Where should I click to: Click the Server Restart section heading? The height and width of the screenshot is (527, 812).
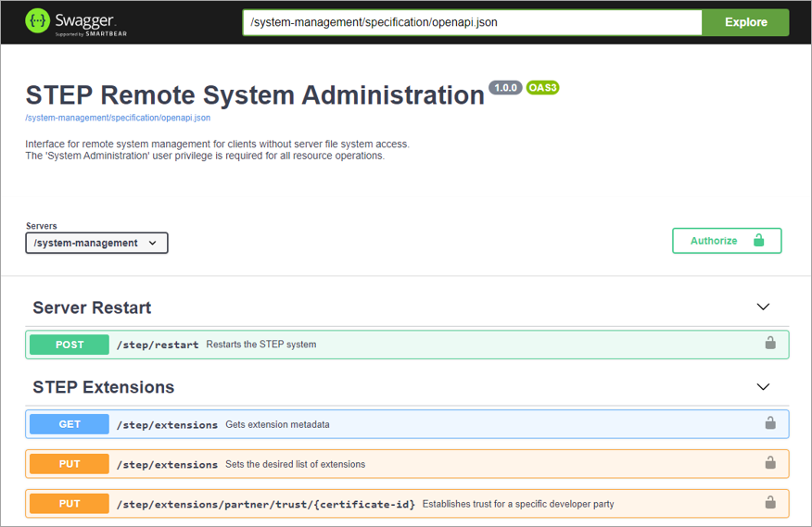click(x=92, y=307)
